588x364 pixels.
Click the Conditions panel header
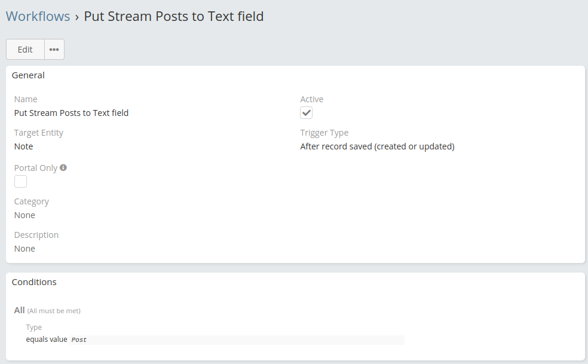coord(34,282)
